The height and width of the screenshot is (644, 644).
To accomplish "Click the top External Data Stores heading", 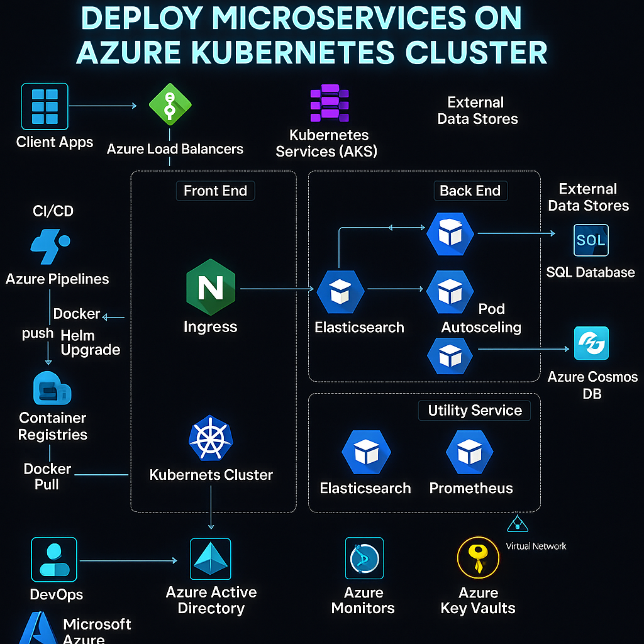I will point(477,111).
